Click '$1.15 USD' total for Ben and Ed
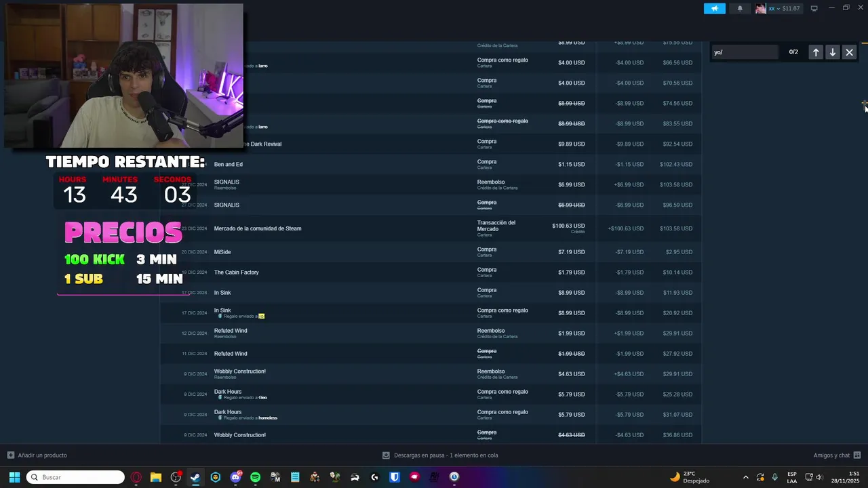 click(x=572, y=164)
